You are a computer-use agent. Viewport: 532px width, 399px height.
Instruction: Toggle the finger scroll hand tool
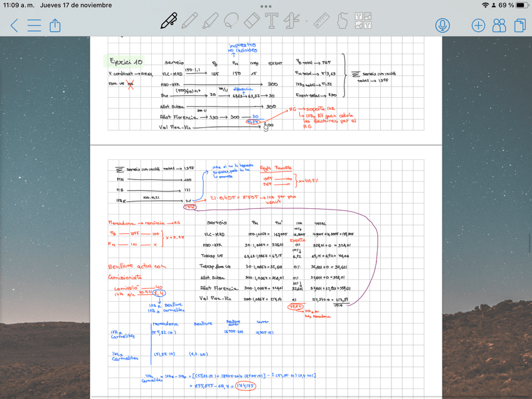343,21
